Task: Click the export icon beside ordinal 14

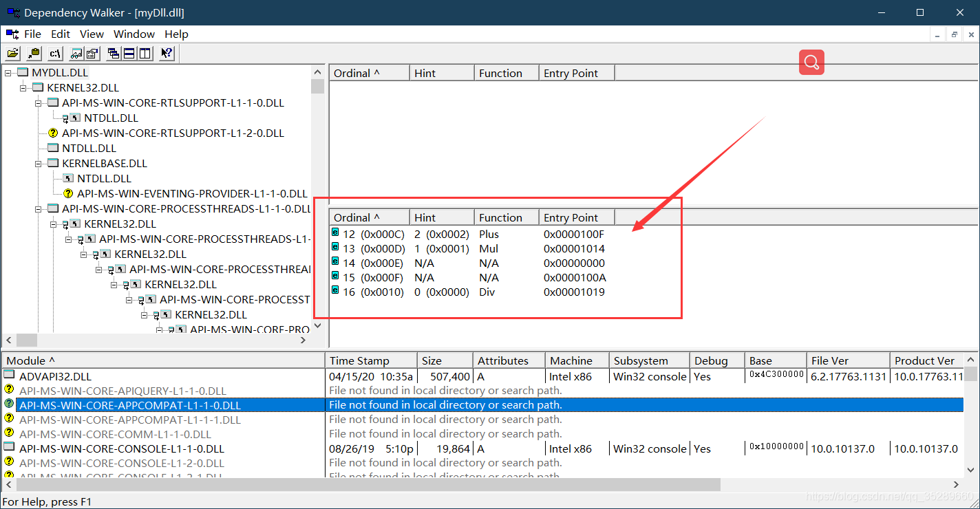Action: [x=335, y=261]
